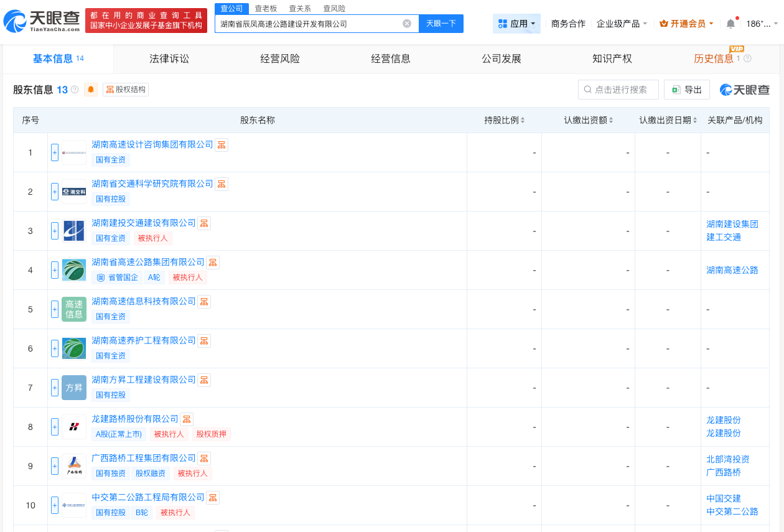The image size is (784, 532).
Task: Open the 商务合作 link
Action: (568, 24)
